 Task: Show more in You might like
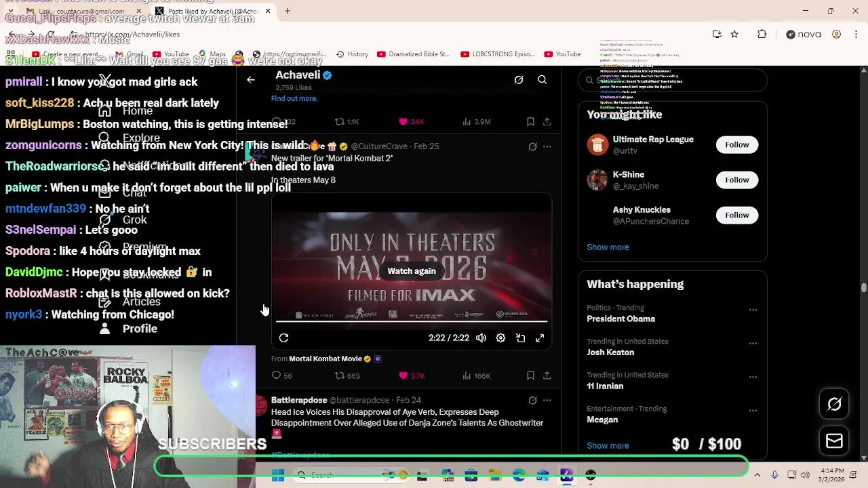tap(608, 247)
